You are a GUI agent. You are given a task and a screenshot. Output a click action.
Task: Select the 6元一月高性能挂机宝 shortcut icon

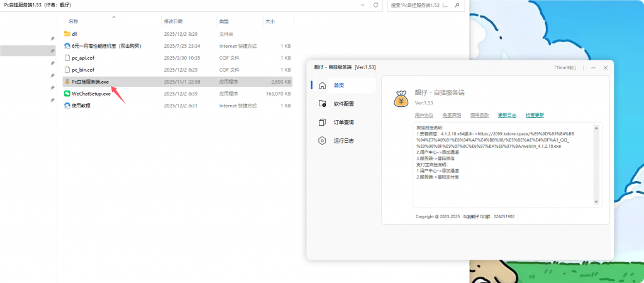[67, 46]
